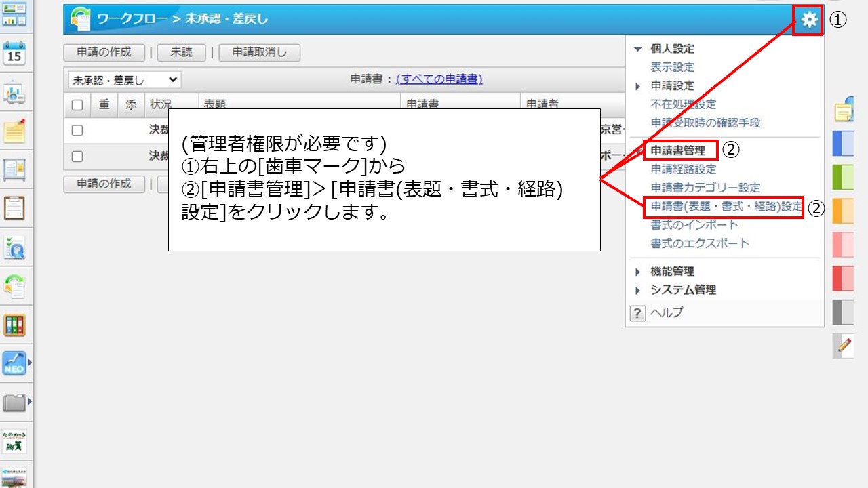
Task: Select 書式のインポート menu item
Action: pyautogui.click(x=694, y=224)
